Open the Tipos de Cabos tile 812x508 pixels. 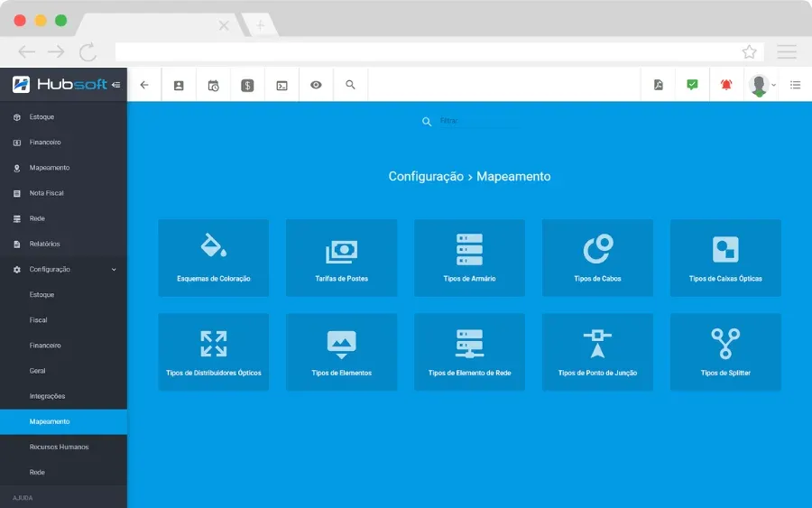coord(597,258)
